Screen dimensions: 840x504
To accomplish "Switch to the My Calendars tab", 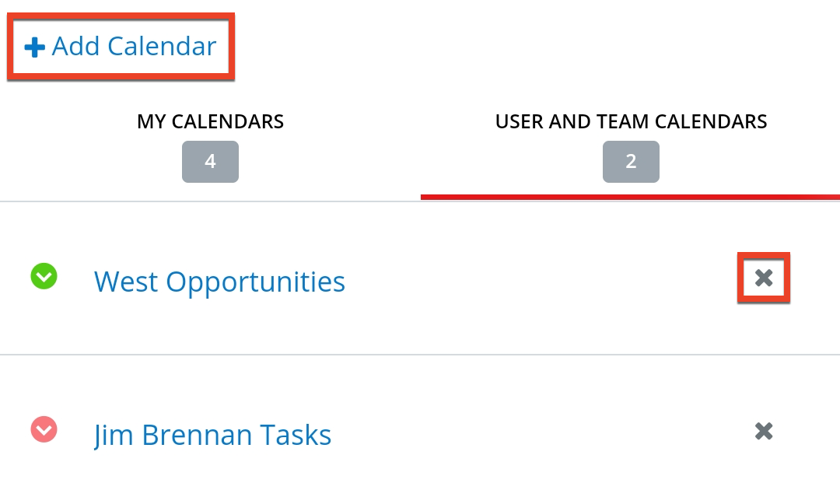I will click(x=210, y=121).
